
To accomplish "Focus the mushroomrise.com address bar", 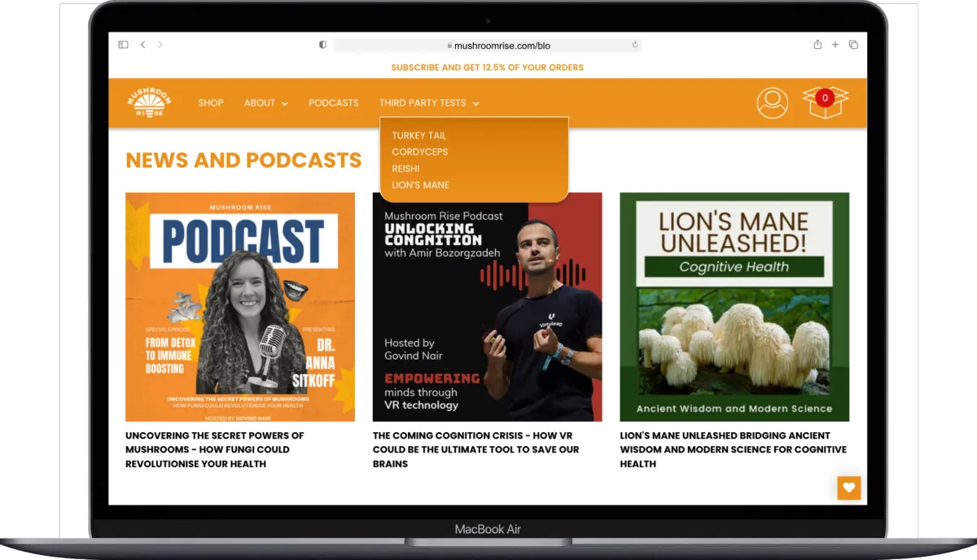I will (x=487, y=45).
